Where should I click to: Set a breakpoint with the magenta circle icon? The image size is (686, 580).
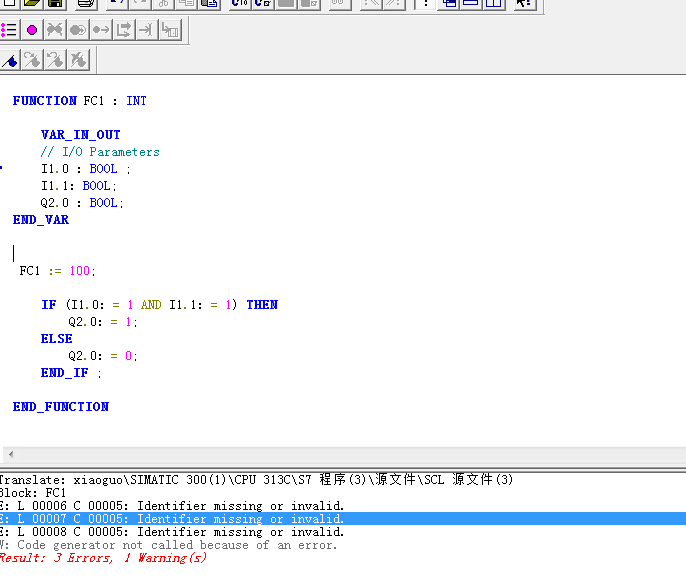point(32,30)
